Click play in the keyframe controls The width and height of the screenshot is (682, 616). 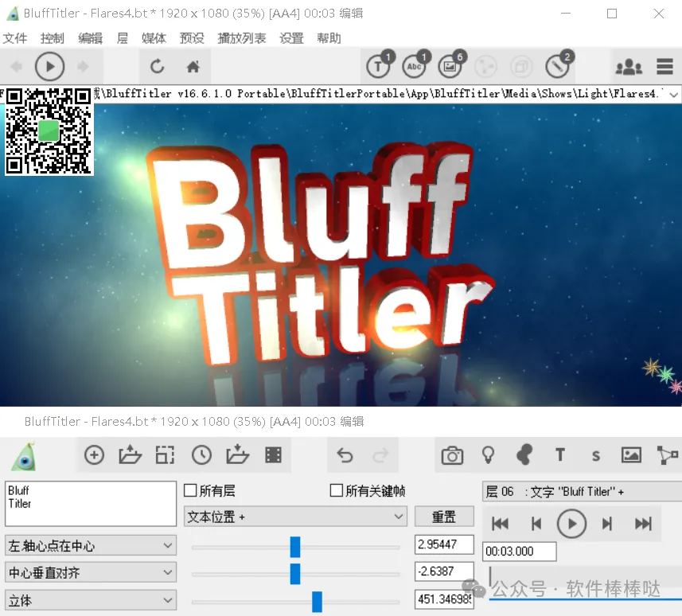[571, 524]
